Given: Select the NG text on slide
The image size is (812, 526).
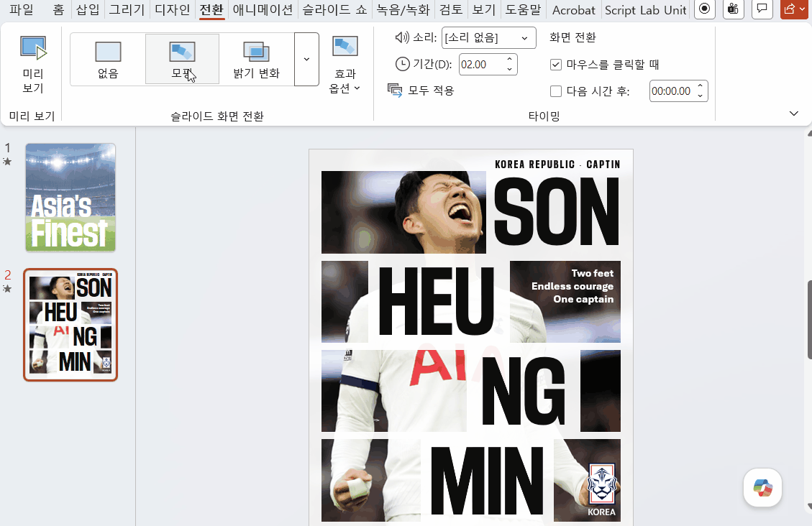Looking at the screenshot, I should 523,390.
